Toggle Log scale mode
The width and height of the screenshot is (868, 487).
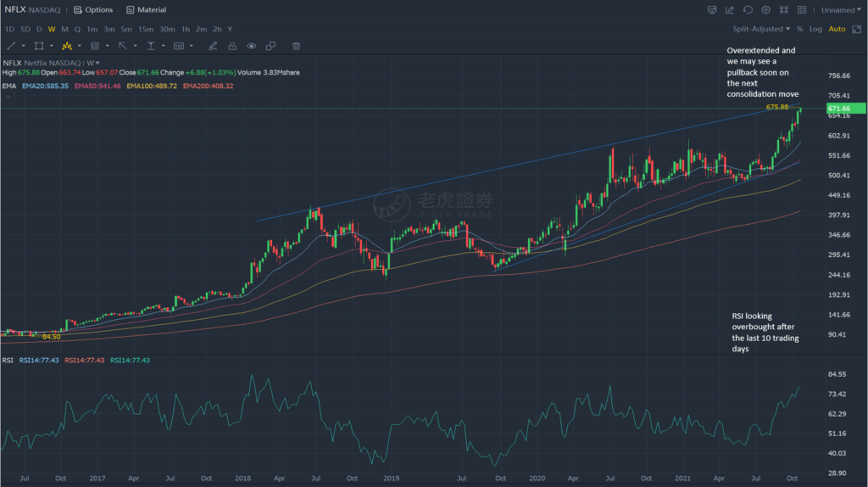tap(815, 29)
